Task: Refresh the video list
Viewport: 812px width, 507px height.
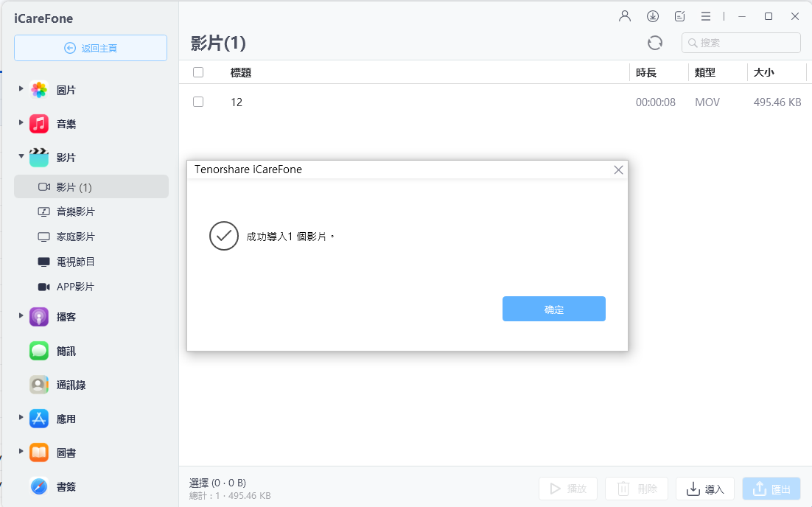Action: point(655,43)
